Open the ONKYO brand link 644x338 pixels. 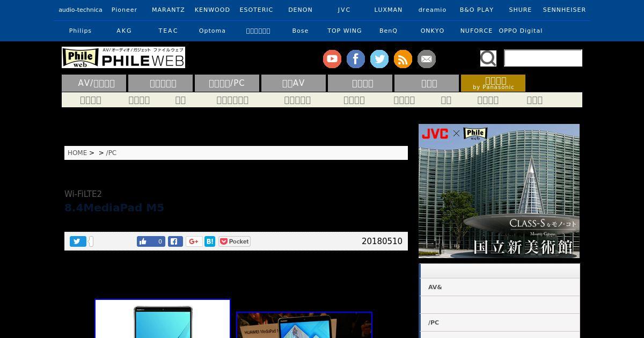point(433,31)
